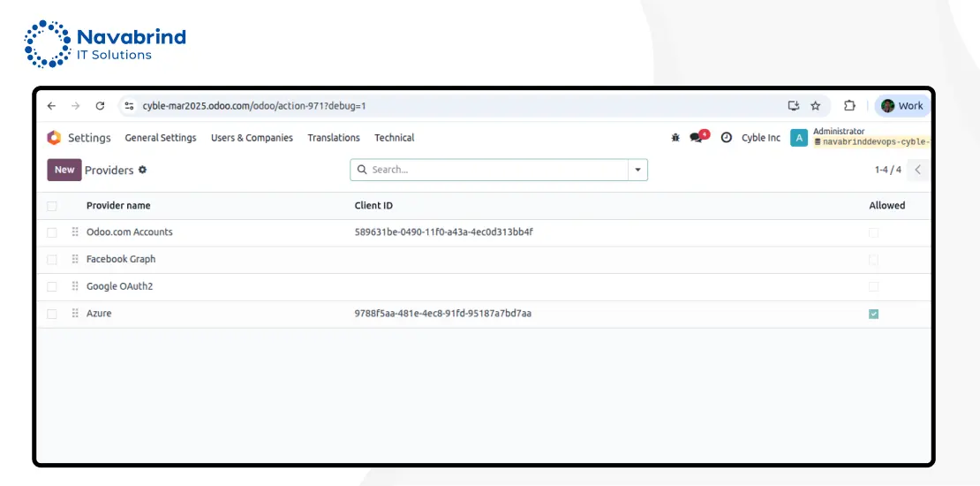Open the activities clock icon
980x486 pixels.
(726, 138)
